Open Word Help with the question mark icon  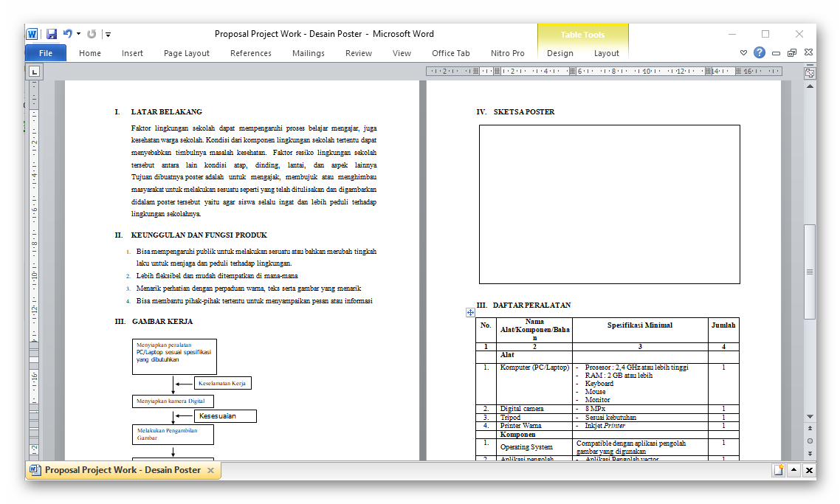(760, 52)
